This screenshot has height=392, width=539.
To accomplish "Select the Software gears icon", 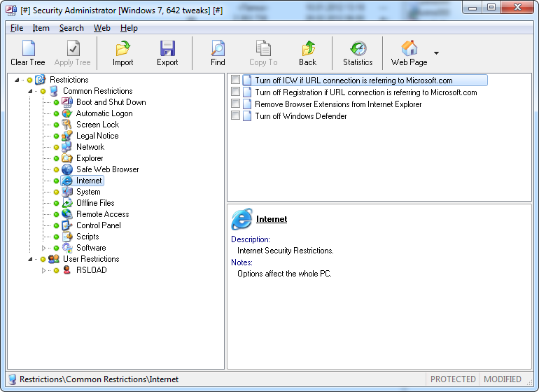I will point(67,248).
